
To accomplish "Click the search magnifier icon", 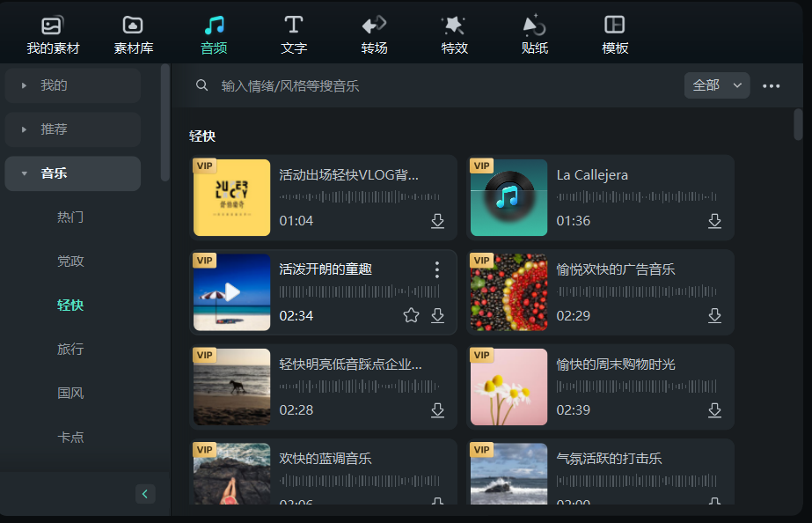I will pyautogui.click(x=201, y=85).
